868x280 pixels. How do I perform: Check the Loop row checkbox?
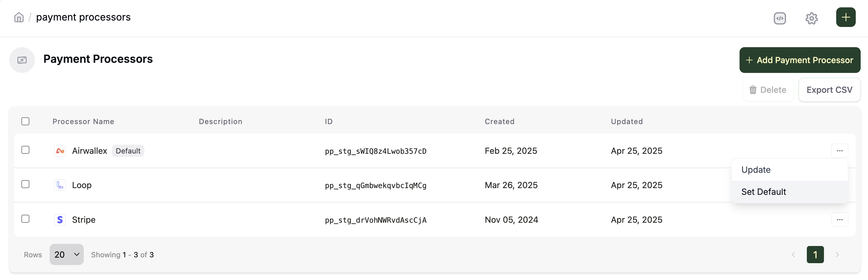pos(25,184)
